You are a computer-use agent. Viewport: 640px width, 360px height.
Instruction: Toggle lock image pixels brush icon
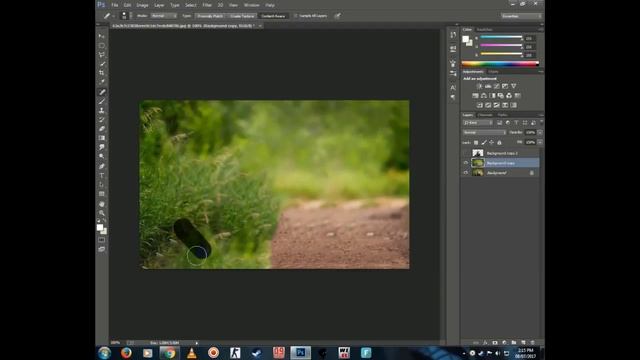click(484, 142)
